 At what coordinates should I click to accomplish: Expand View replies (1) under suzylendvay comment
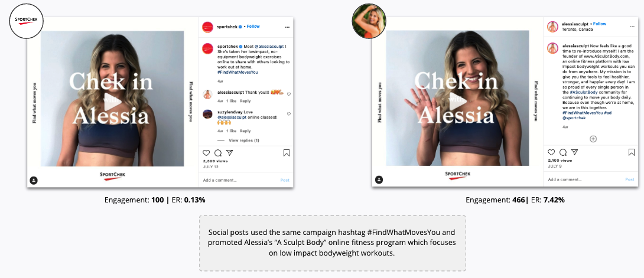(x=244, y=140)
